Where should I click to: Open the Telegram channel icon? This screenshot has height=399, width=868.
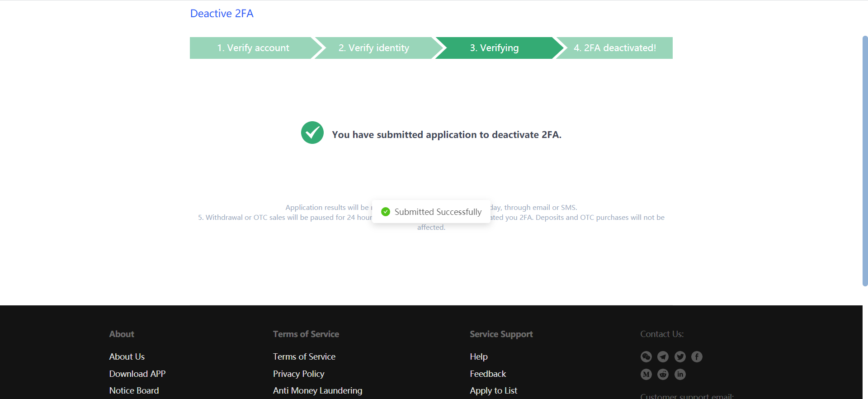663,357
